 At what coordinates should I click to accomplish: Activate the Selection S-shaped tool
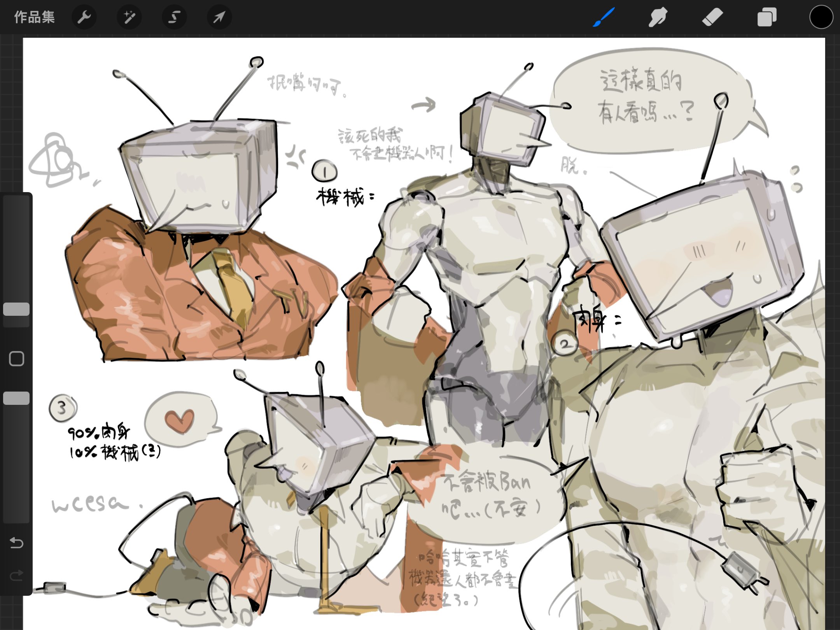(174, 17)
